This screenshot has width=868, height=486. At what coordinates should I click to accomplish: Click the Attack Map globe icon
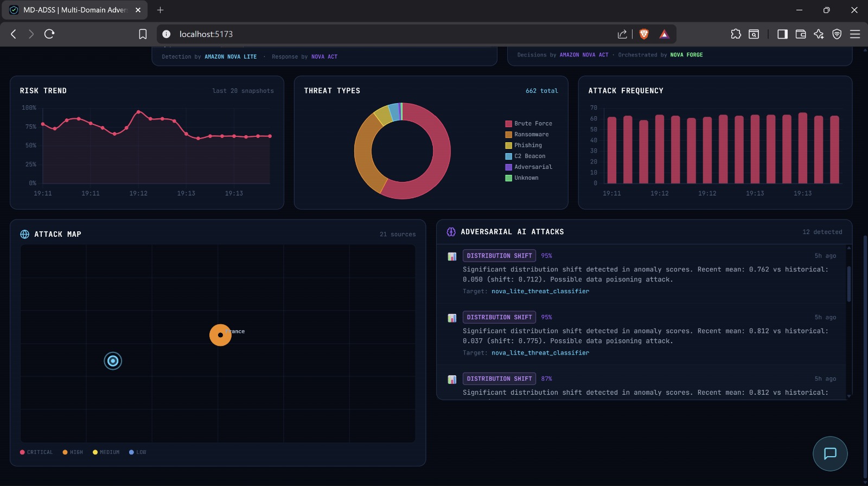[x=24, y=234]
